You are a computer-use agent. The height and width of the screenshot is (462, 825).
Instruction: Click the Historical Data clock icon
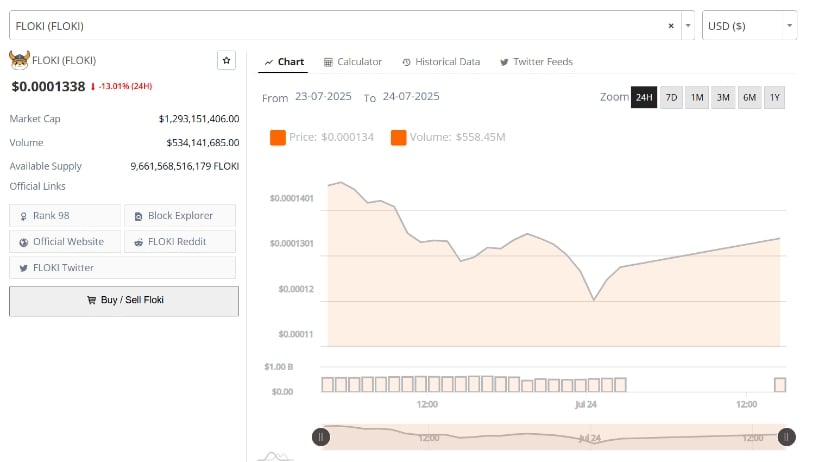pos(406,63)
